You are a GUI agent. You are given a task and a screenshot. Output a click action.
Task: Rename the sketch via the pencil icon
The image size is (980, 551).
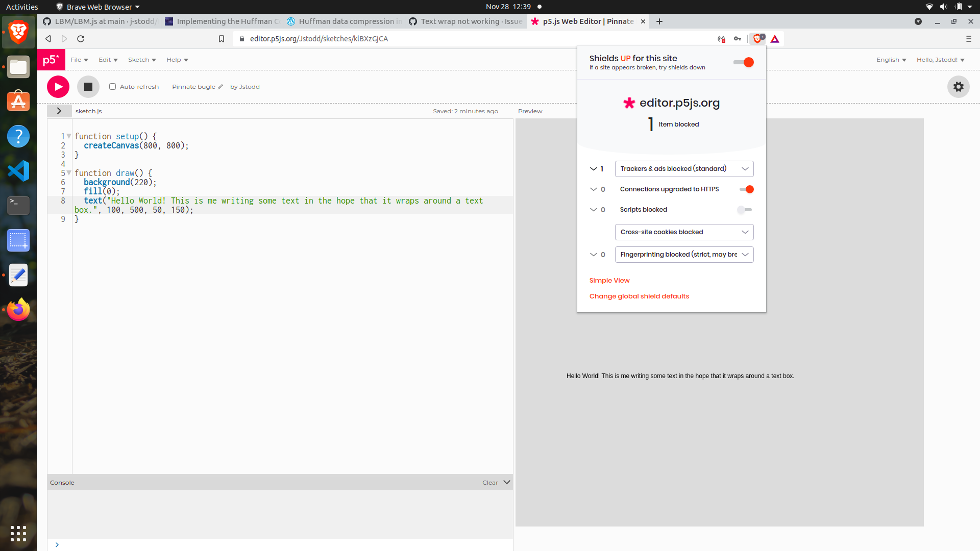click(x=219, y=87)
